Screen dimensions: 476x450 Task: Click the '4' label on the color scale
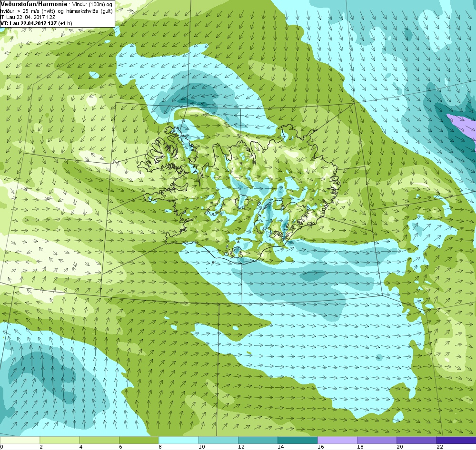[81, 447]
